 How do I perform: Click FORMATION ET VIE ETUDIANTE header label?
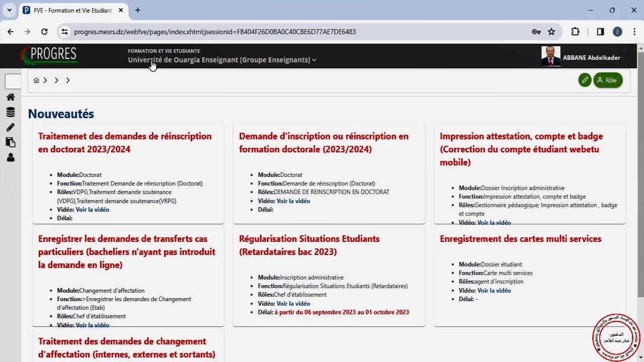pyautogui.click(x=164, y=51)
